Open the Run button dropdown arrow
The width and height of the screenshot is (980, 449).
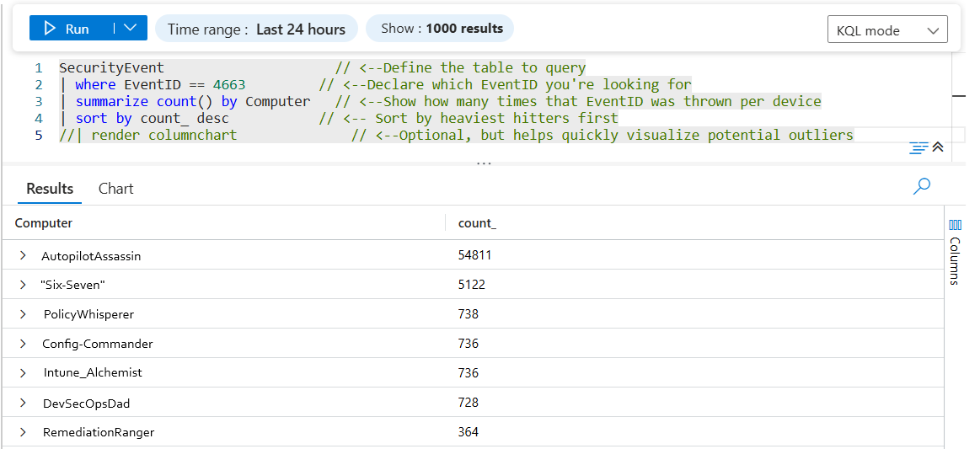(x=130, y=29)
